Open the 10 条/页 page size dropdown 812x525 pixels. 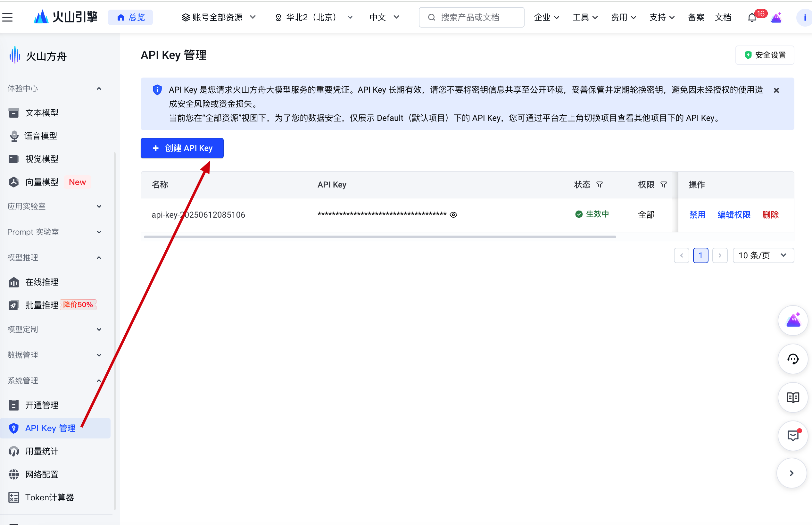pos(763,255)
